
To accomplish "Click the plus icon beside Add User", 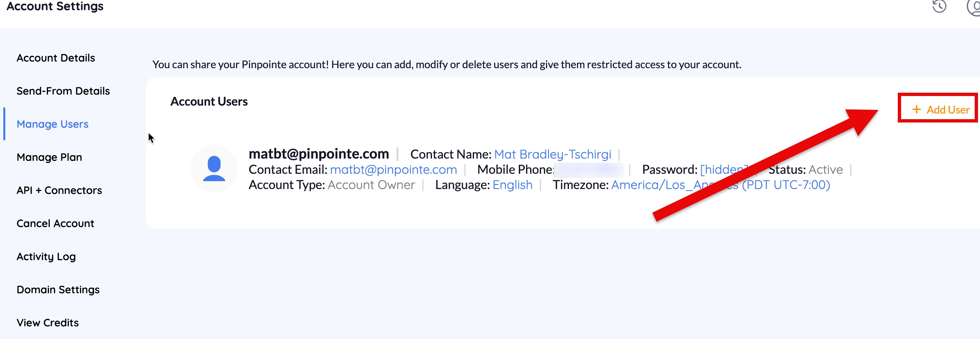I will 916,110.
